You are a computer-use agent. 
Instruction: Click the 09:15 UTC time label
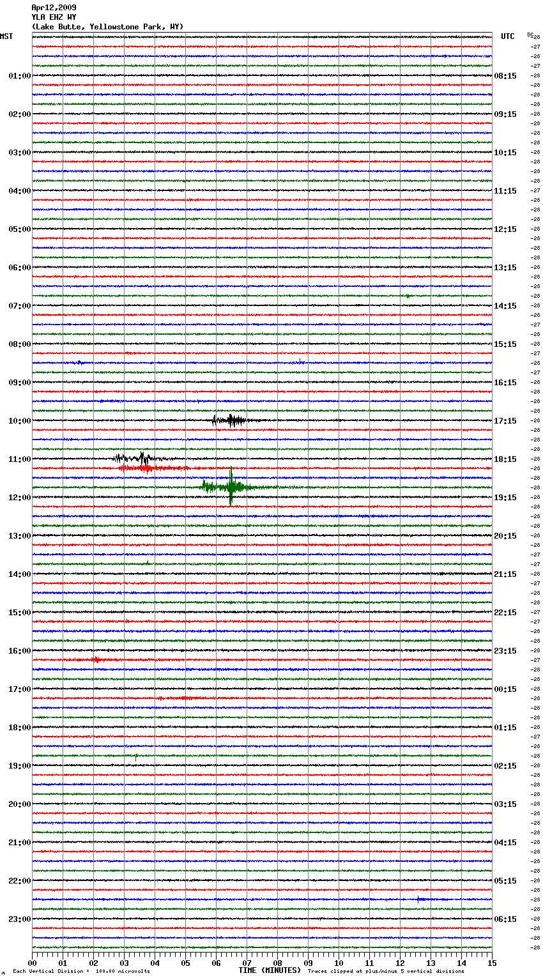click(x=505, y=114)
